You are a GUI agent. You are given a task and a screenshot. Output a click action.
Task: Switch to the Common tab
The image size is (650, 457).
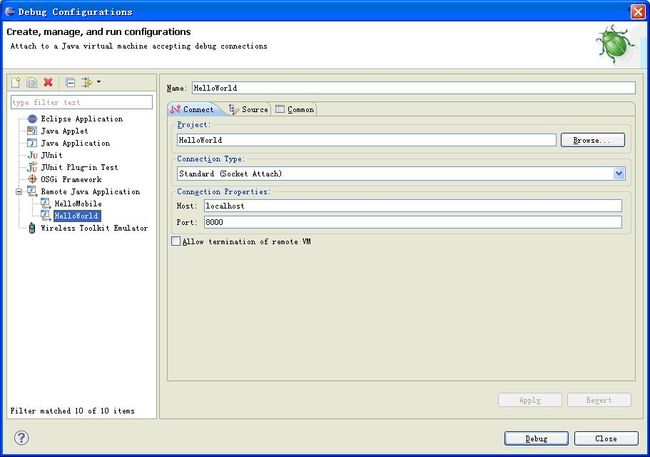(295, 109)
